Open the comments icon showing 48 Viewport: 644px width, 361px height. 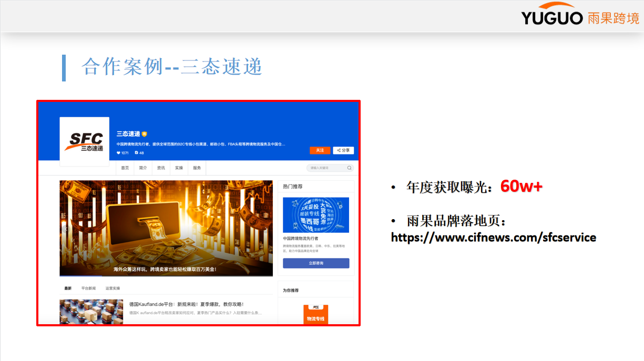click(x=137, y=153)
